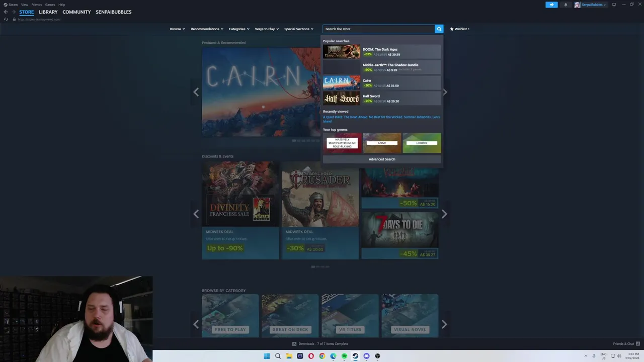Viewport: 644px width, 362px height.
Task: Select DOOM: The Dark Ages search result
Action: (x=382, y=52)
